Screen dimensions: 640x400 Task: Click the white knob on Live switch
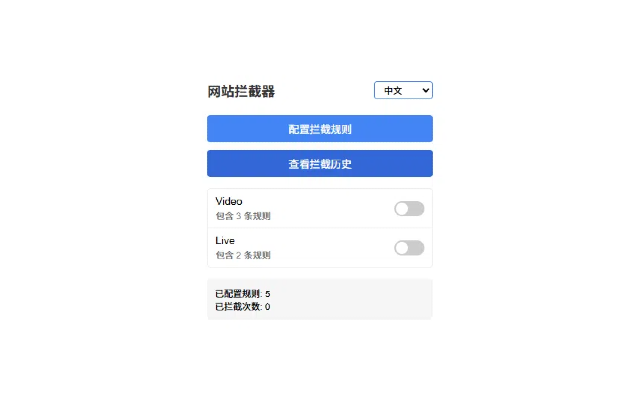click(x=402, y=248)
